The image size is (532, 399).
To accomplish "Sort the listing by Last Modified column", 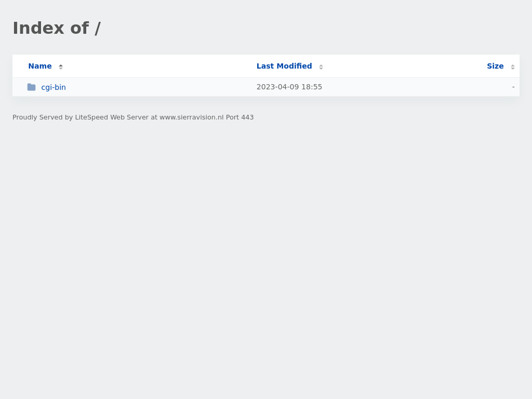I will [284, 66].
